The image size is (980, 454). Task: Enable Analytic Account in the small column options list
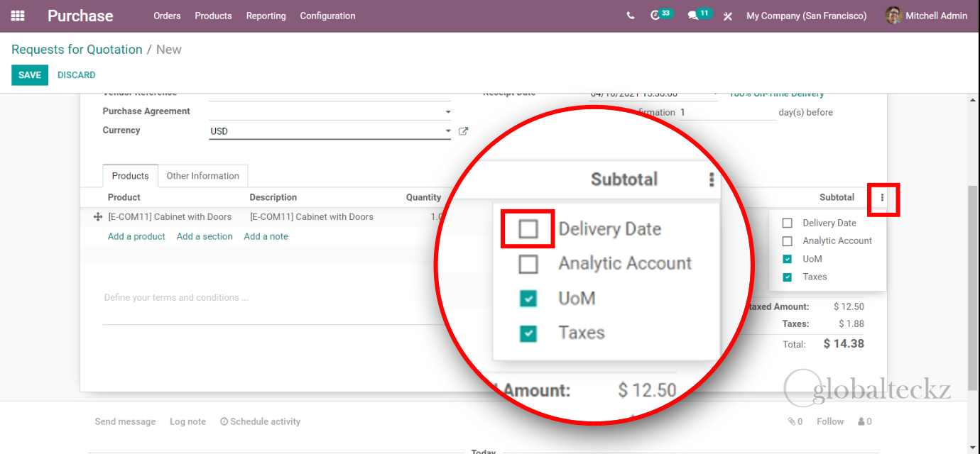coord(787,241)
